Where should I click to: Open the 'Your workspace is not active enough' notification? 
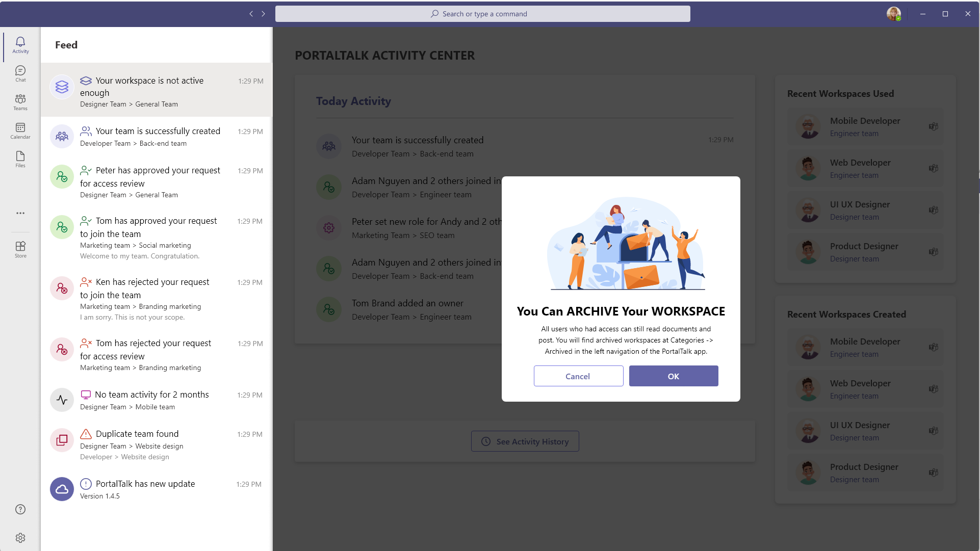point(156,90)
